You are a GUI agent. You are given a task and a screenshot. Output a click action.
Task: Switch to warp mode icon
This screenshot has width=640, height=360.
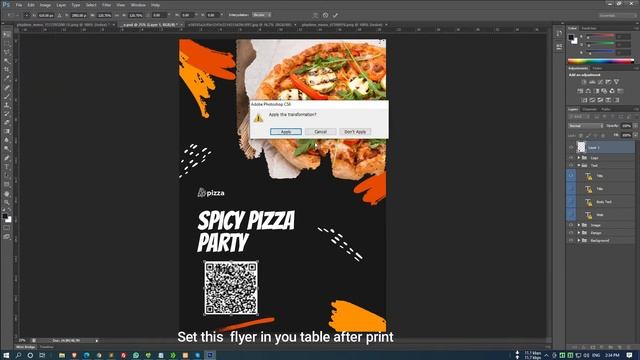316,15
